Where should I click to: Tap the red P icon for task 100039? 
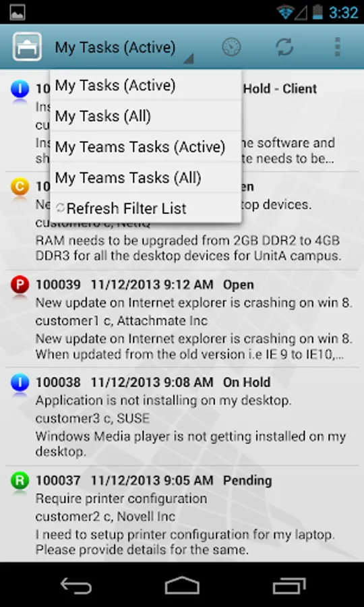tap(20, 286)
